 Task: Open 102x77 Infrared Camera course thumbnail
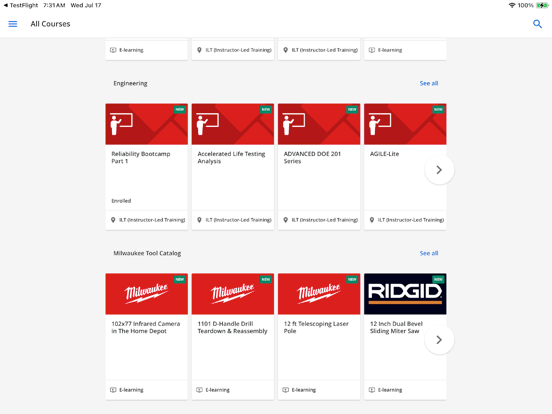pyautogui.click(x=146, y=294)
